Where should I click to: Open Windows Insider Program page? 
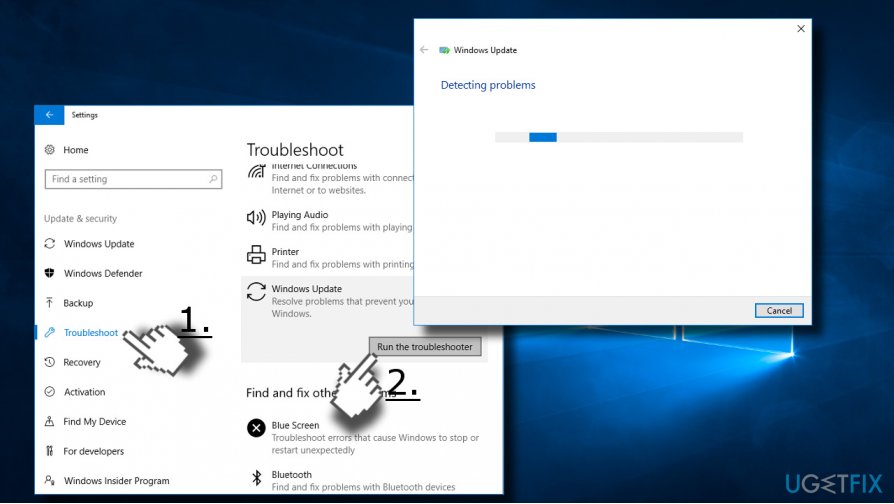[116, 481]
